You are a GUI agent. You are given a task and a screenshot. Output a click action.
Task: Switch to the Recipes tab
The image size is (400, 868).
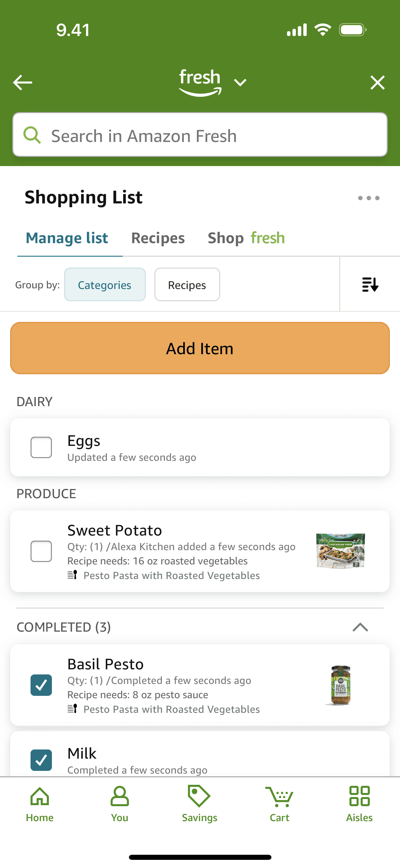click(158, 238)
